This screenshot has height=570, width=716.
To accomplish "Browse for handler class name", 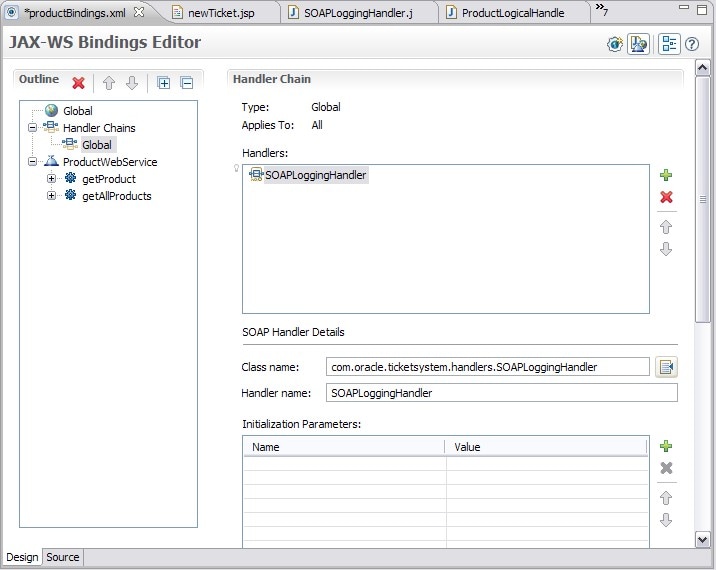I will pyautogui.click(x=666, y=367).
